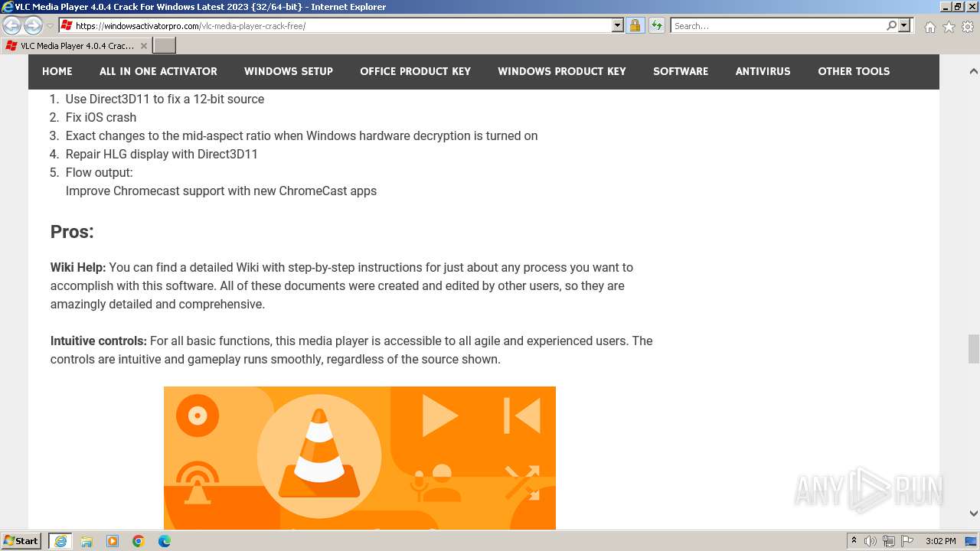Open the network tray icon
Image resolution: width=980 pixels, height=551 pixels.
[889, 541]
